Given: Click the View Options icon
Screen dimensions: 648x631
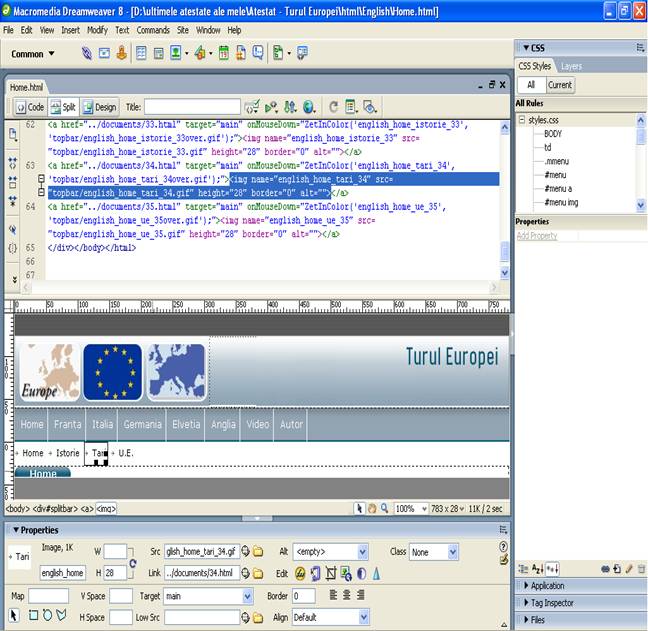Looking at the screenshot, I should pos(351,107).
